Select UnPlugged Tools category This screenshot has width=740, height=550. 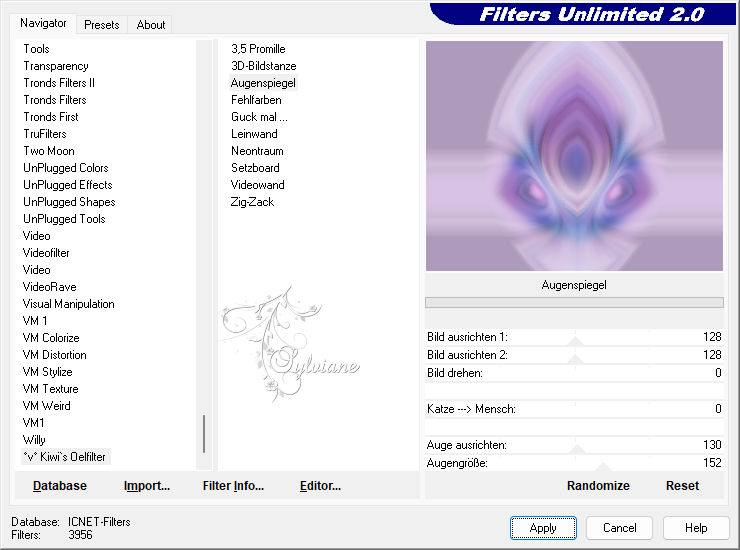point(64,219)
